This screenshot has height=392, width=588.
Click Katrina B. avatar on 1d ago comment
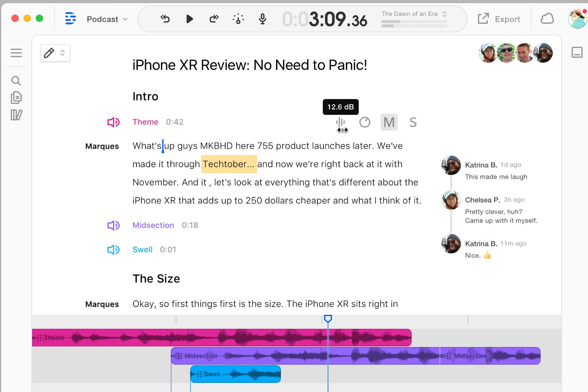click(x=451, y=165)
